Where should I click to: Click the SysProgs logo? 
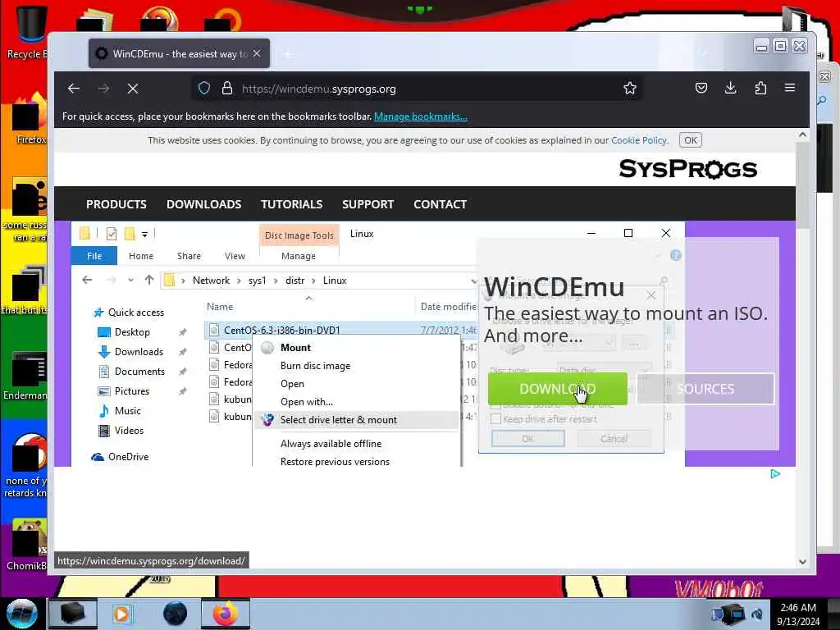tap(688, 169)
